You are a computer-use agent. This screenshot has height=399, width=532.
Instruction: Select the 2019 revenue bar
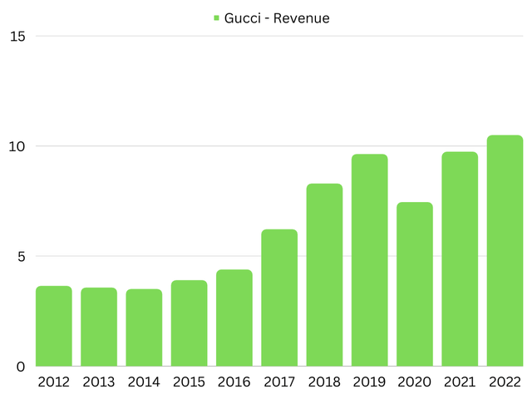click(370, 260)
